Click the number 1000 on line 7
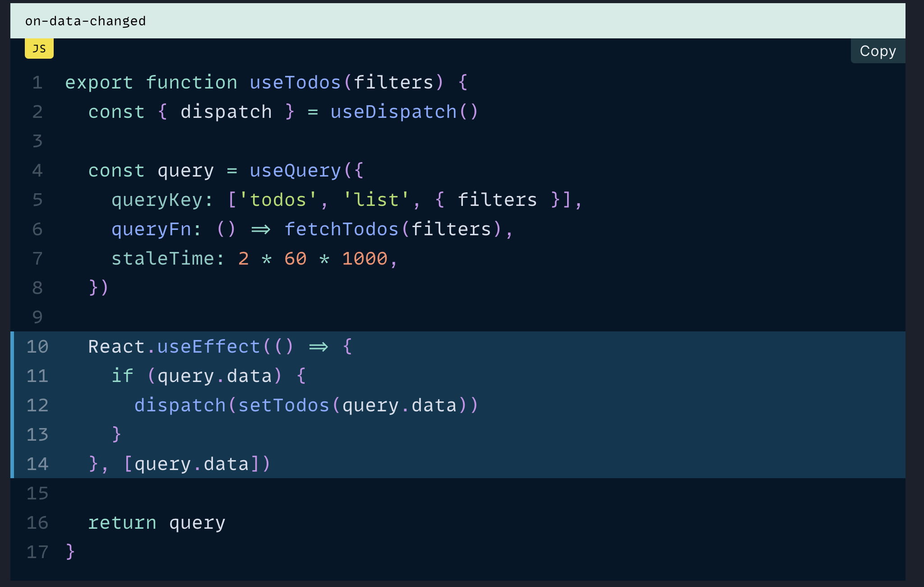This screenshot has width=924, height=587. [x=365, y=259]
